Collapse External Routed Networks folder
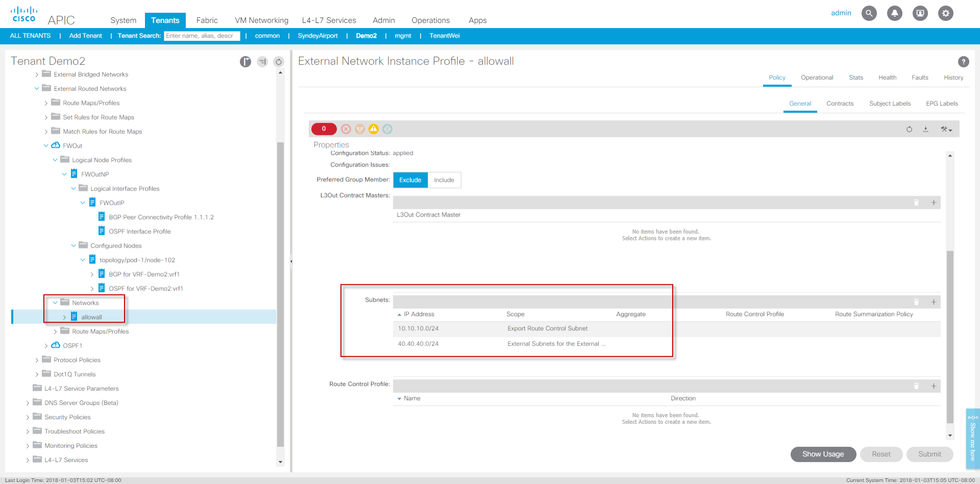Viewport: 980px width, 484px height. click(37, 89)
